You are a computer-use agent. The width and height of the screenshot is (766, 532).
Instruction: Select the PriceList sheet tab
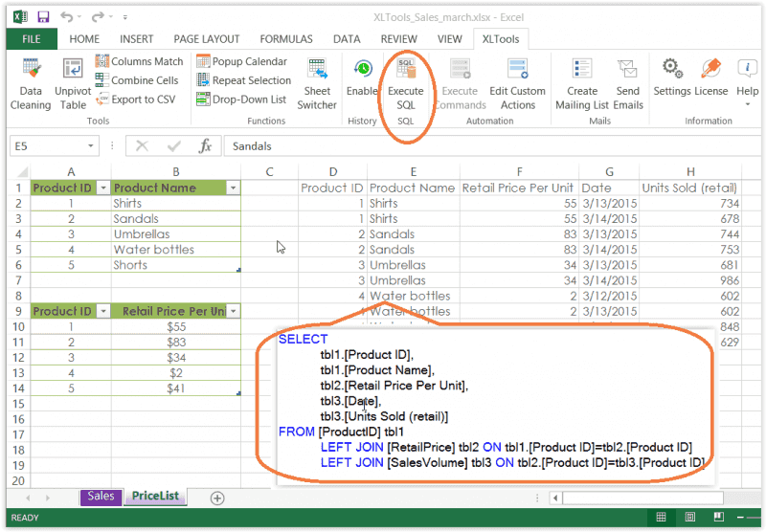(x=155, y=497)
